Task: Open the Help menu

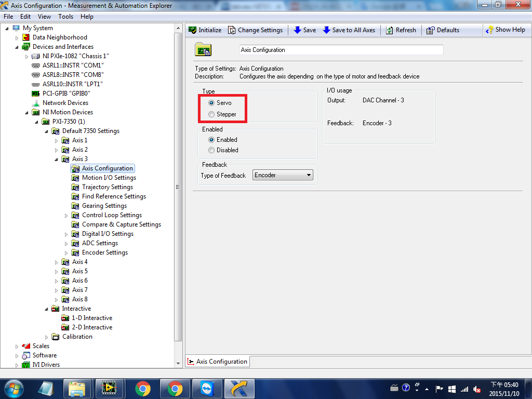Action: (87, 17)
